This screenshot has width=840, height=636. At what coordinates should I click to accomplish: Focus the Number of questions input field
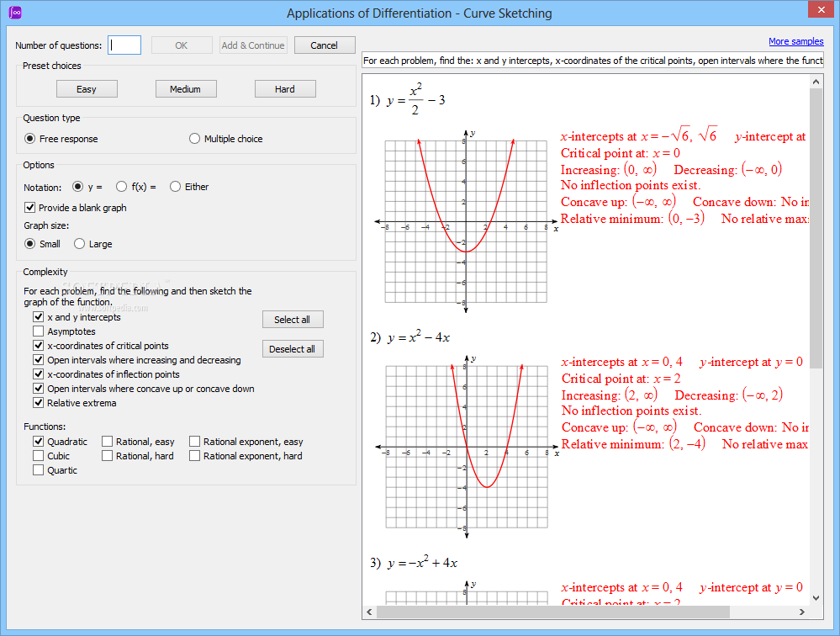click(124, 45)
